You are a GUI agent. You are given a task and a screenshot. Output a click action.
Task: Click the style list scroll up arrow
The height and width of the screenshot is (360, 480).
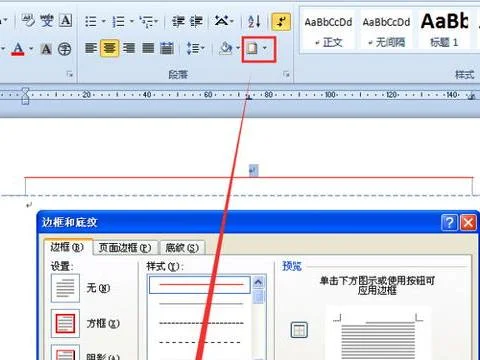[259, 283]
